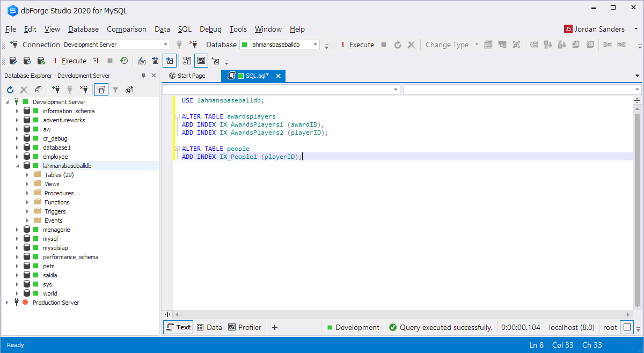Toggle the Show Details button in Database Explorer
The width and height of the screenshot is (644, 353).
pyautogui.click(x=101, y=90)
